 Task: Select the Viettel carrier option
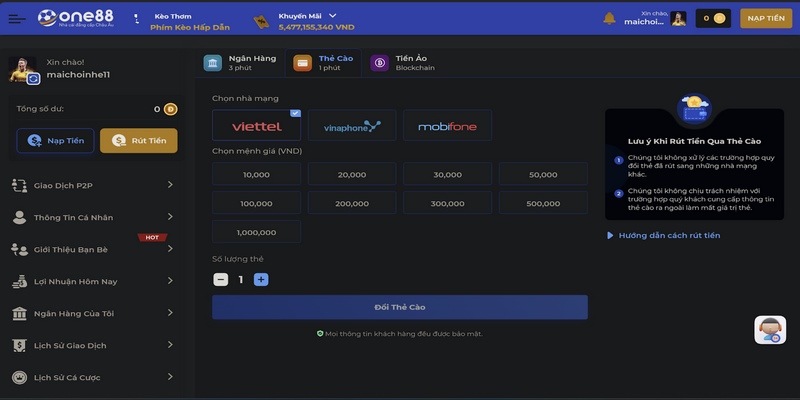pos(256,125)
